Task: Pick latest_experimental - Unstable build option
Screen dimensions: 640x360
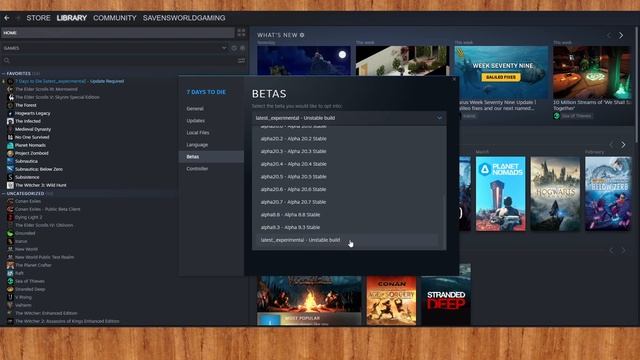Action: pos(346,240)
